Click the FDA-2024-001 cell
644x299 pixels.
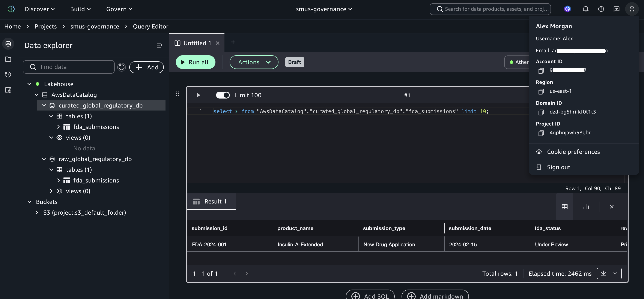coord(230,245)
